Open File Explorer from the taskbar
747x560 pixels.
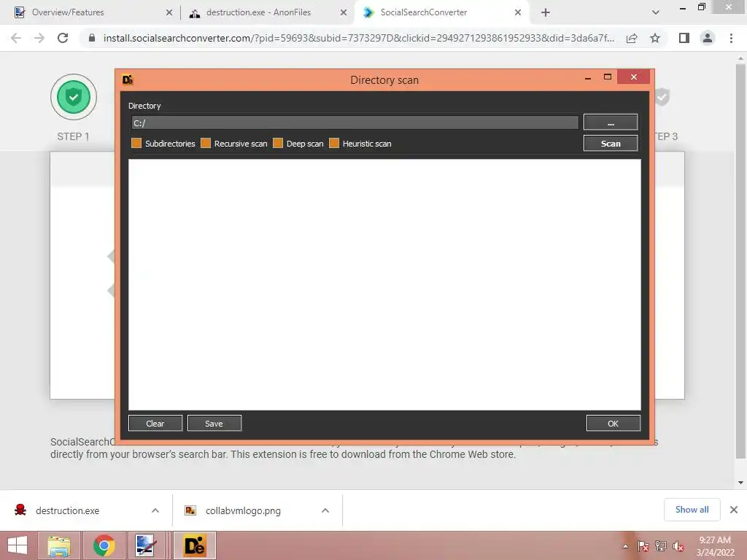59,545
